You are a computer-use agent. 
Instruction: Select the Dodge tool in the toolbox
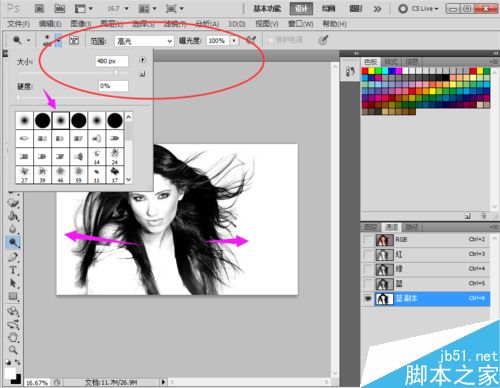(x=13, y=242)
